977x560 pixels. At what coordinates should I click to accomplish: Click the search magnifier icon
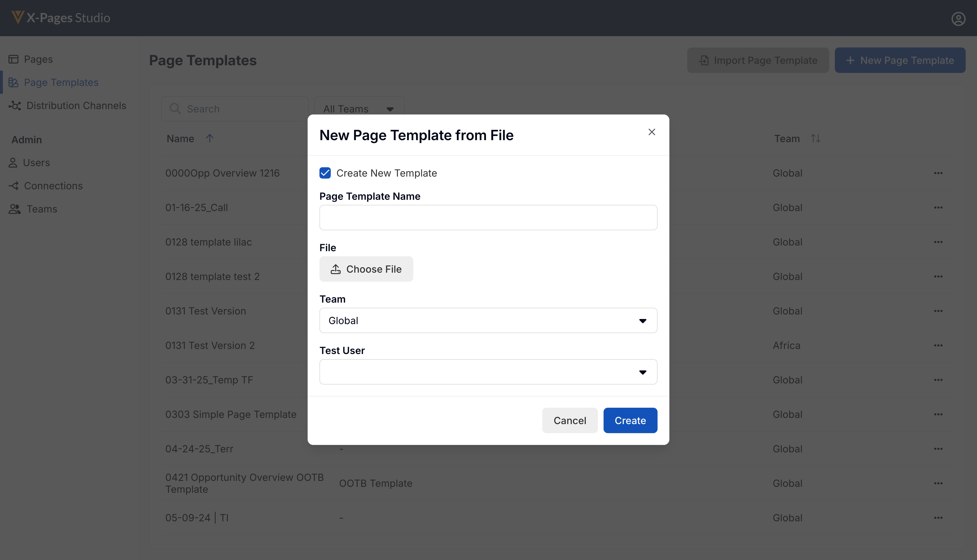175,109
